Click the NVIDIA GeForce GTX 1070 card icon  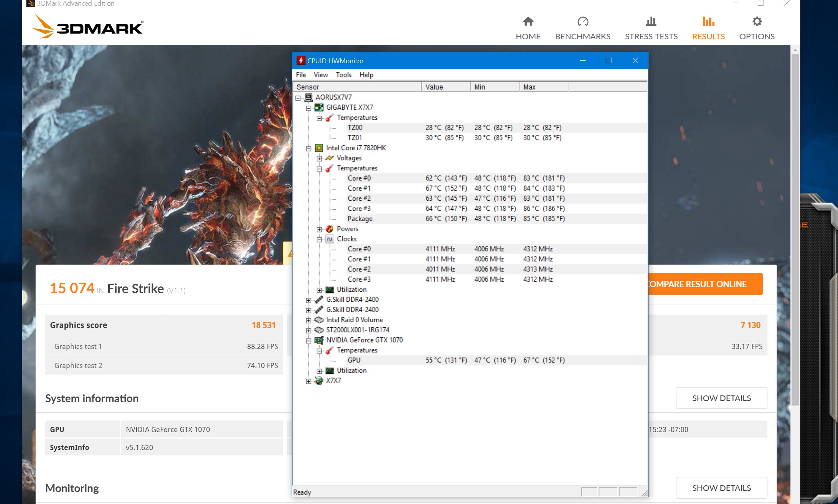[x=319, y=340]
